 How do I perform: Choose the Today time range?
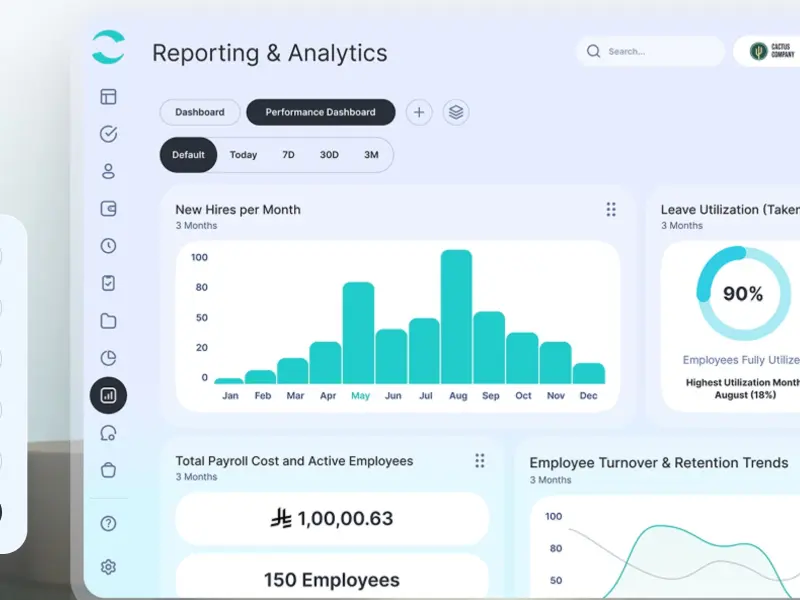243,155
